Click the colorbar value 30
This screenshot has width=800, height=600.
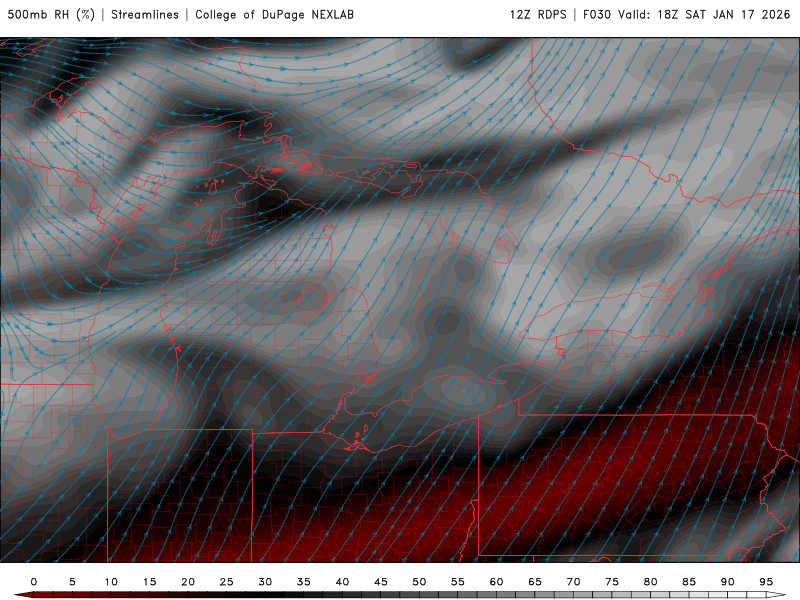(265, 582)
